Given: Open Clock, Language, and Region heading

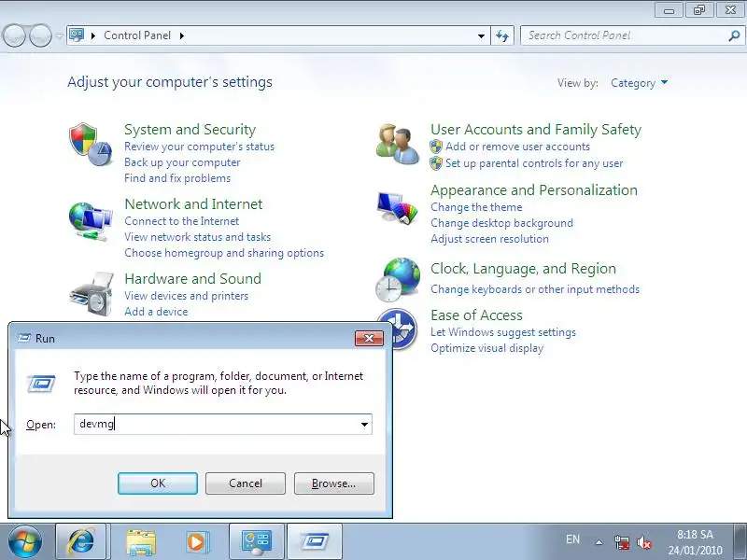Looking at the screenshot, I should pyautogui.click(x=523, y=269).
